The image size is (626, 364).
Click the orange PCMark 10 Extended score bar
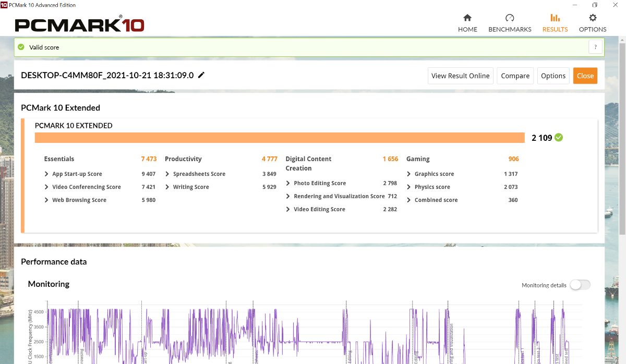point(280,138)
